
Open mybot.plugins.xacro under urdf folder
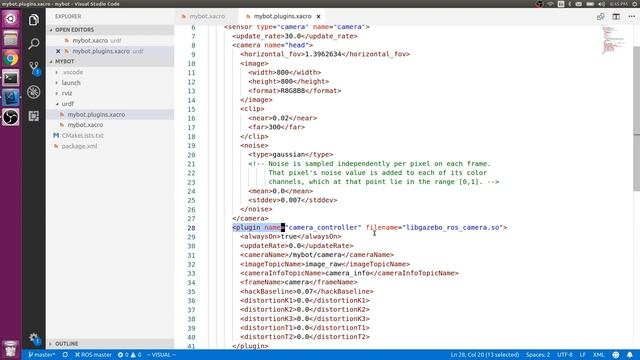coord(110,115)
